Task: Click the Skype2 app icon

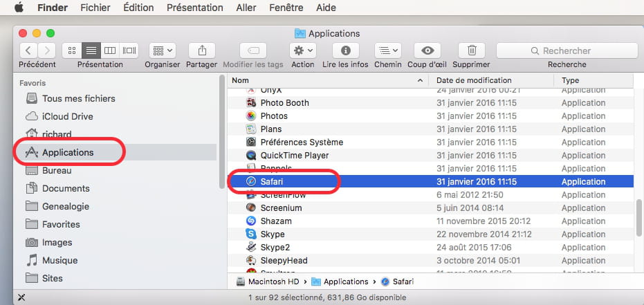Action: coord(251,247)
